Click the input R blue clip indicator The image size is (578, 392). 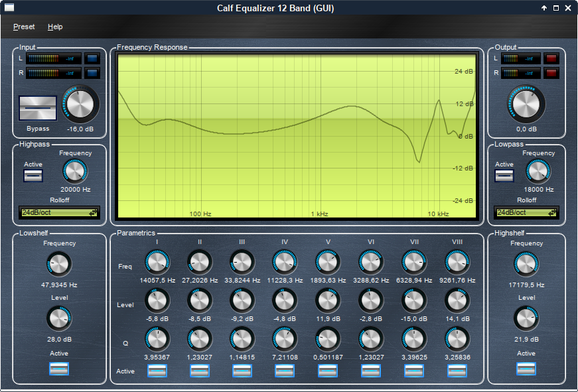pos(92,73)
